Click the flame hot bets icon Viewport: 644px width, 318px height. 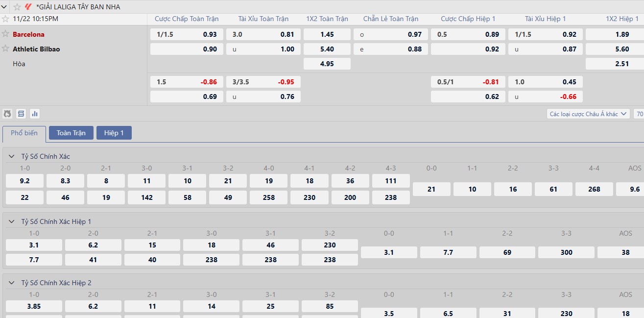click(x=7, y=114)
